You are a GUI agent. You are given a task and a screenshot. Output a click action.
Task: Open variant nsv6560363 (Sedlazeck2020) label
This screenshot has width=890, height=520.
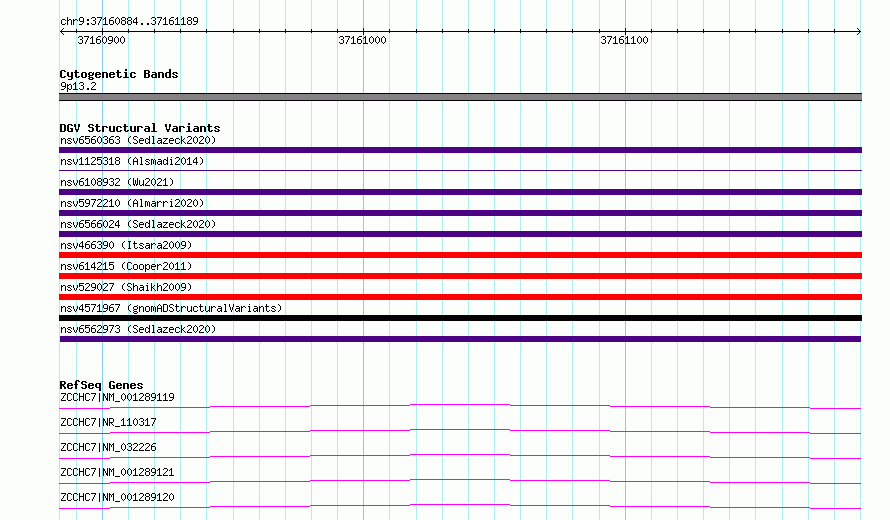[138, 140]
